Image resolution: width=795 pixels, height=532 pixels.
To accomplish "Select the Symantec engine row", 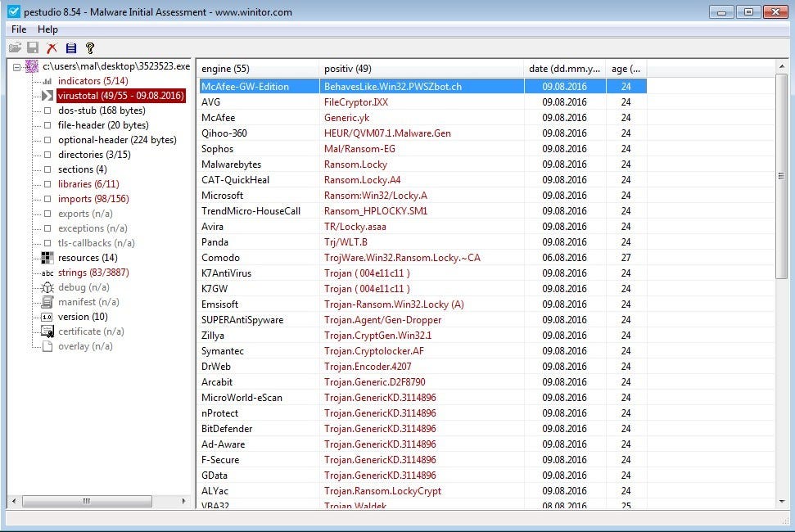I will pyautogui.click(x=422, y=351).
